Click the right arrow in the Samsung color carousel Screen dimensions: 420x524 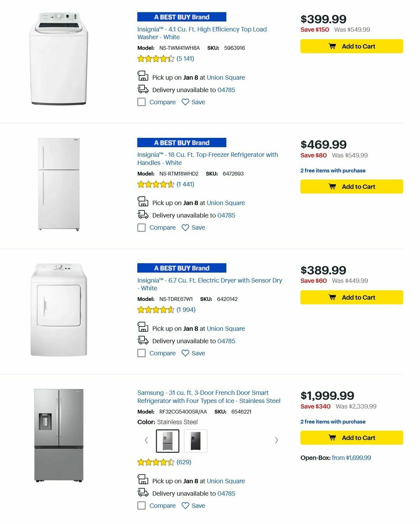(x=276, y=440)
